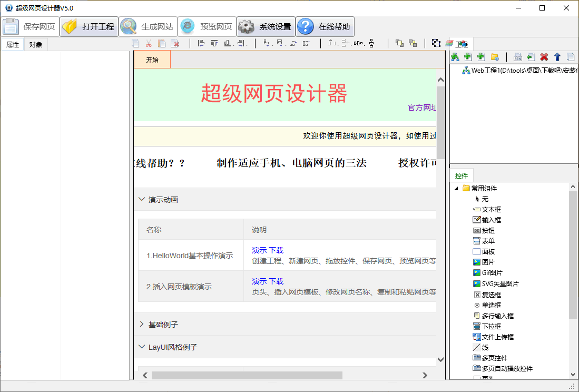Click the page icon with green left arrow
Screen dimensions: 579x392
tap(531, 57)
